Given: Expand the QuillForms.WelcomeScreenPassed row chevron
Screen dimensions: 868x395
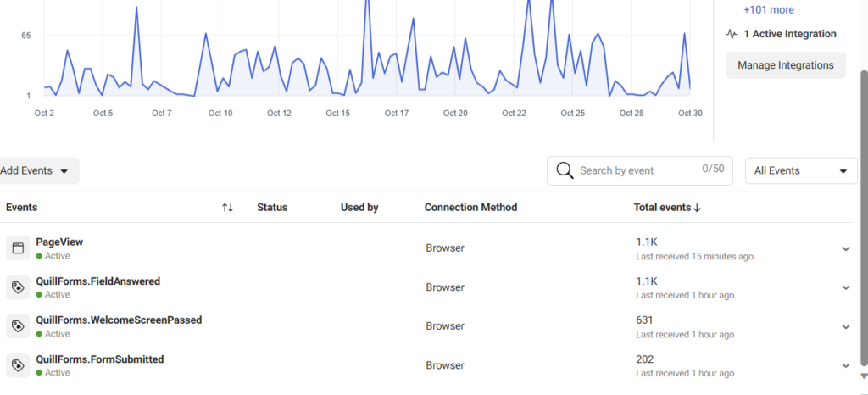Looking at the screenshot, I should 845,326.
